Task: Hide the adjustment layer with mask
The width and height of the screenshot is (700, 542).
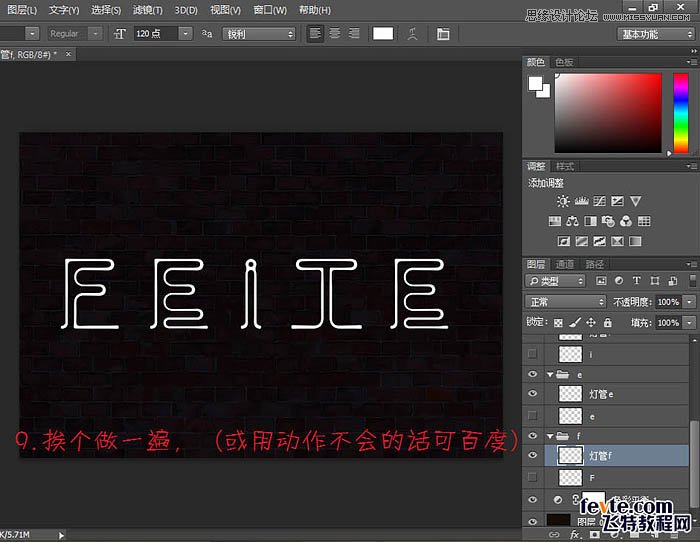Action: point(533,500)
